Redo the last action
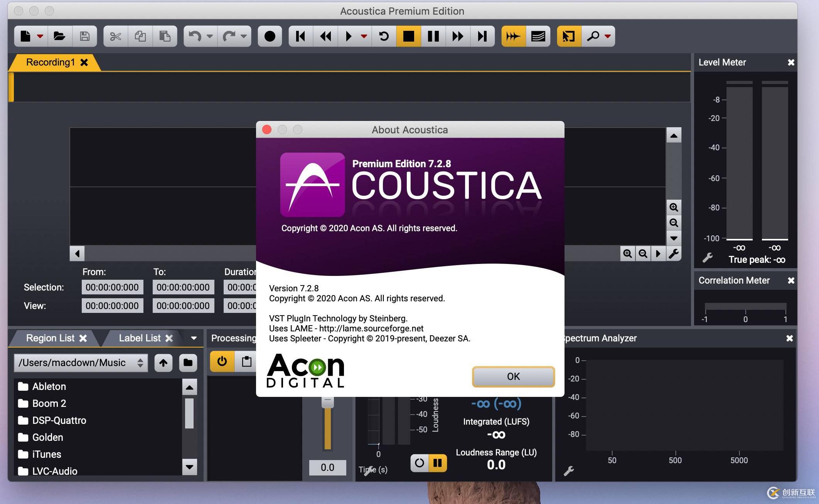This screenshot has height=504, width=819. pyautogui.click(x=229, y=36)
